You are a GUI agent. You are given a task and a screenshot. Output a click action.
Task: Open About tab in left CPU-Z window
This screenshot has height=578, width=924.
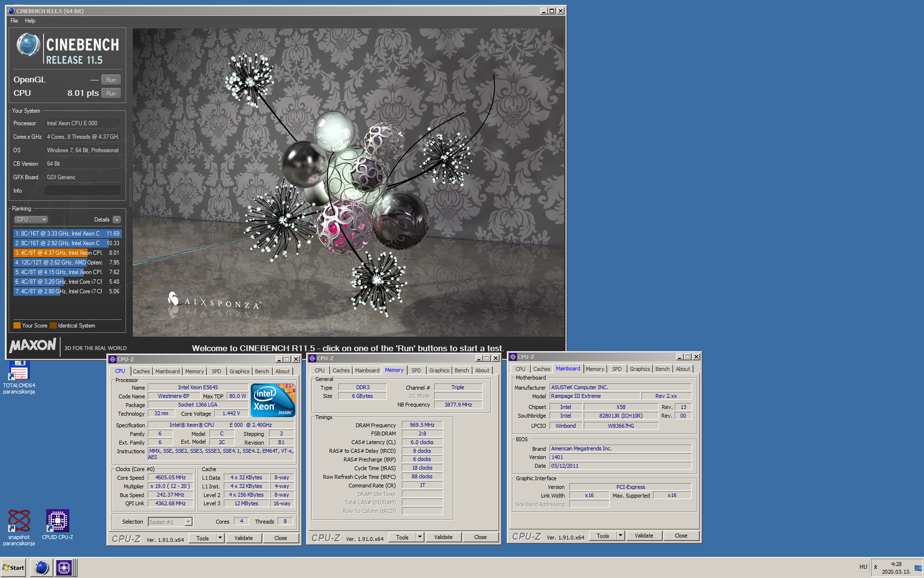click(283, 371)
